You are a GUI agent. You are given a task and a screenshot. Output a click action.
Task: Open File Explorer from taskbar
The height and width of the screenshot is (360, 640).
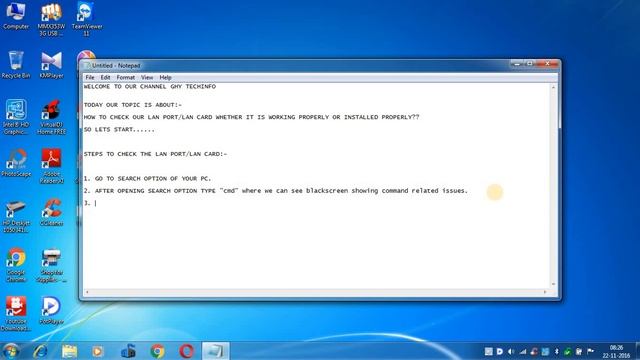click(69, 351)
